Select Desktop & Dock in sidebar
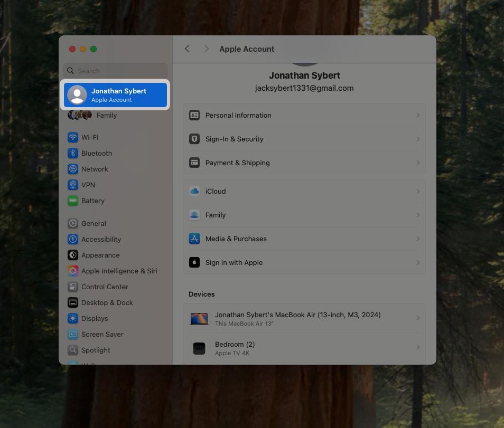The height and width of the screenshot is (428, 504). 107,302
